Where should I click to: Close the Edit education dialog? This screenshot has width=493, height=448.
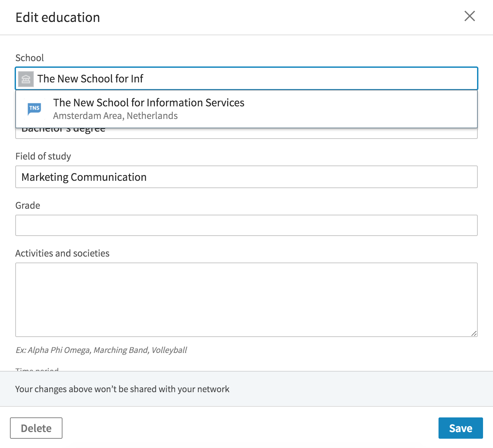[469, 16]
